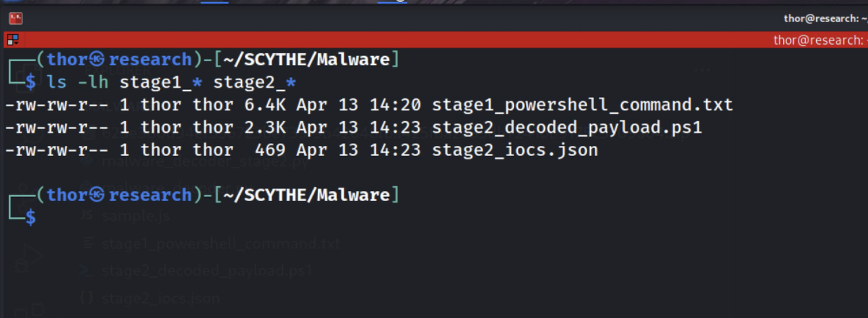The height and width of the screenshot is (318, 868).
Task: Click the permissions string of the first file
Action: pos(57,105)
